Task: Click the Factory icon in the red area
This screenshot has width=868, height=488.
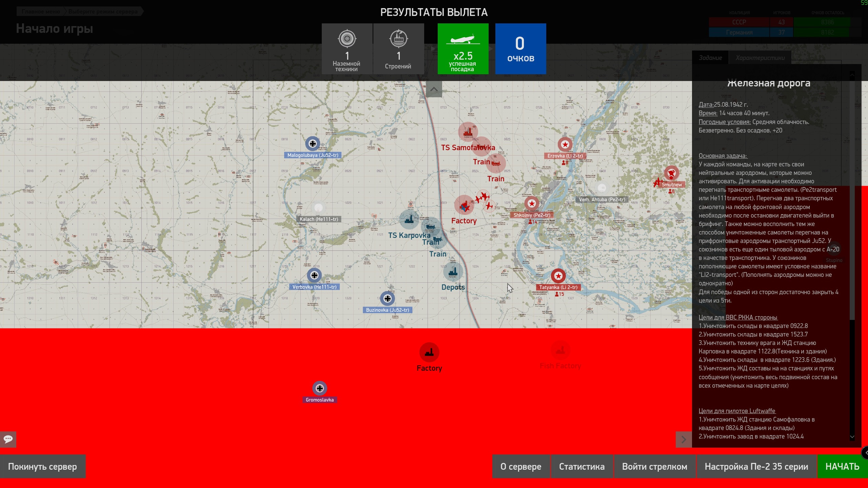Action: pos(429,352)
